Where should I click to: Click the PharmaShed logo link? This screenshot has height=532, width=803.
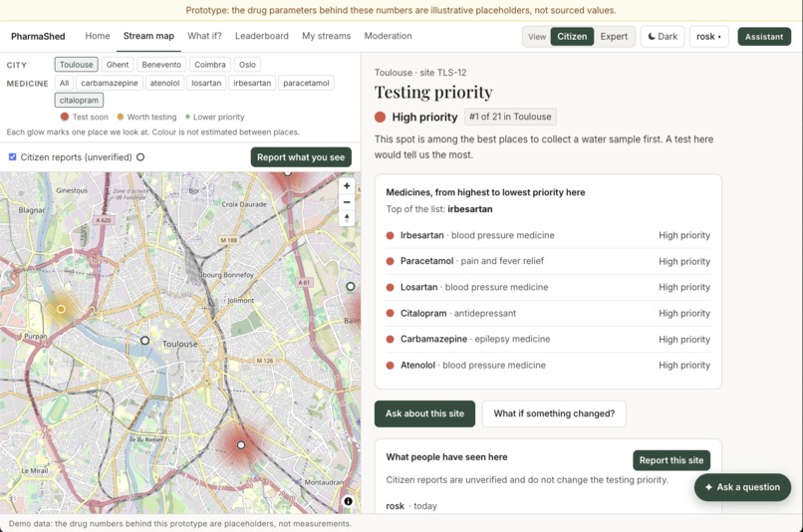pyautogui.click(x=38, y=36)
